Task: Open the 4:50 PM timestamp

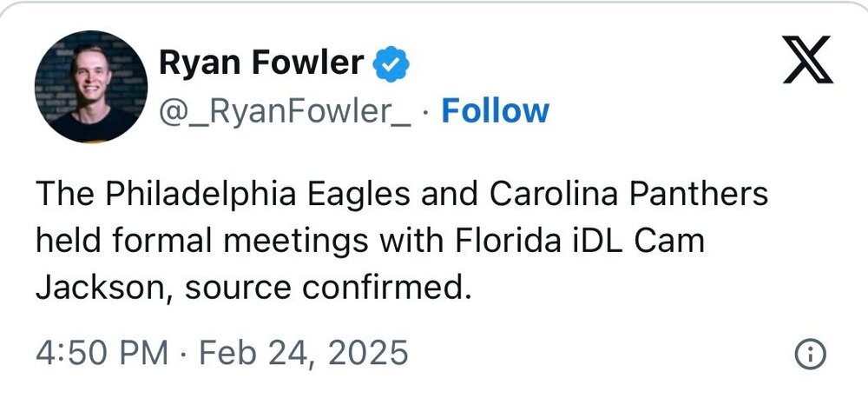Action: (102, 354)
